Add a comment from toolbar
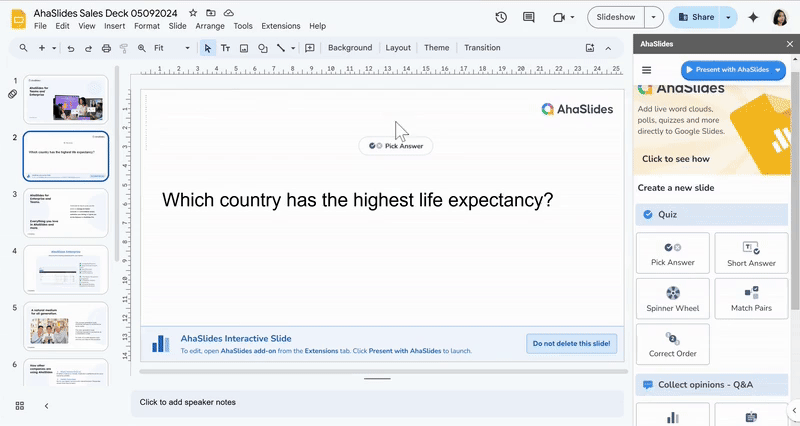Image resolution: width=800 pixels, height=426 pixels. pyautogui.click(x=310, y=48)
